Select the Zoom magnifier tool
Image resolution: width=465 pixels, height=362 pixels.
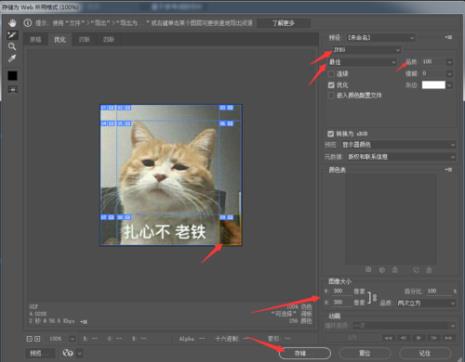12,47
